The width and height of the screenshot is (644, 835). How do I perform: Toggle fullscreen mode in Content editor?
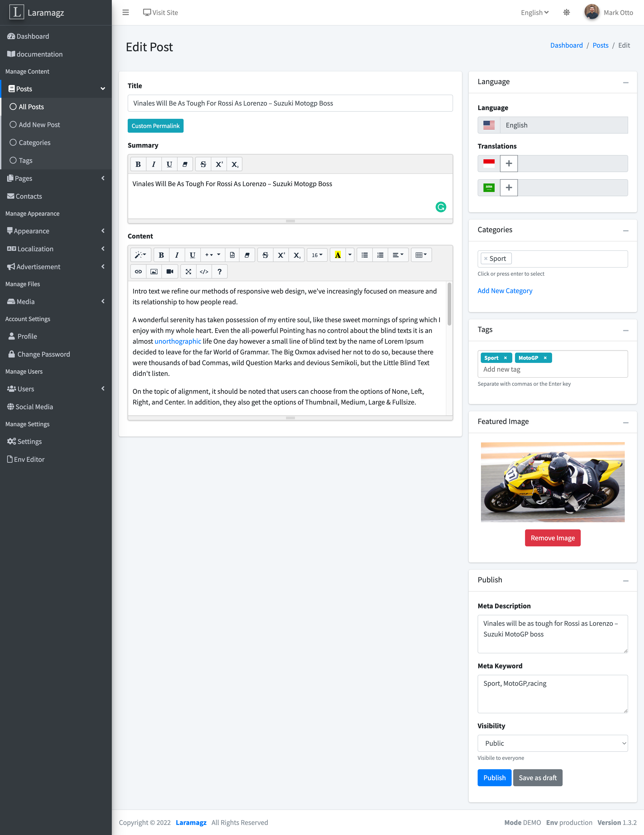click(189, 271)
